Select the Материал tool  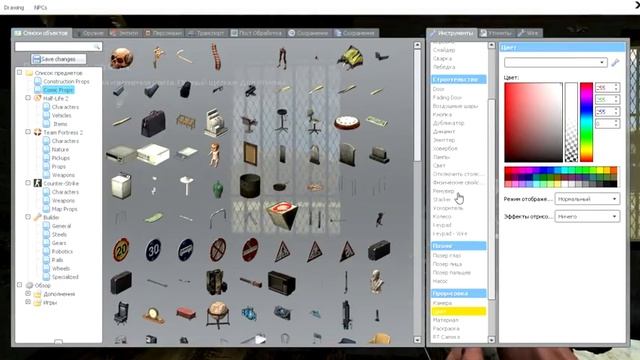[x=445, y=320]
